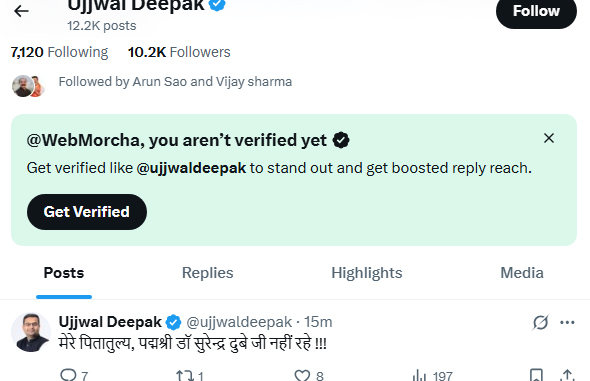Switch to the Media tab
Screen dimensions: 590x381
[522, 273]
